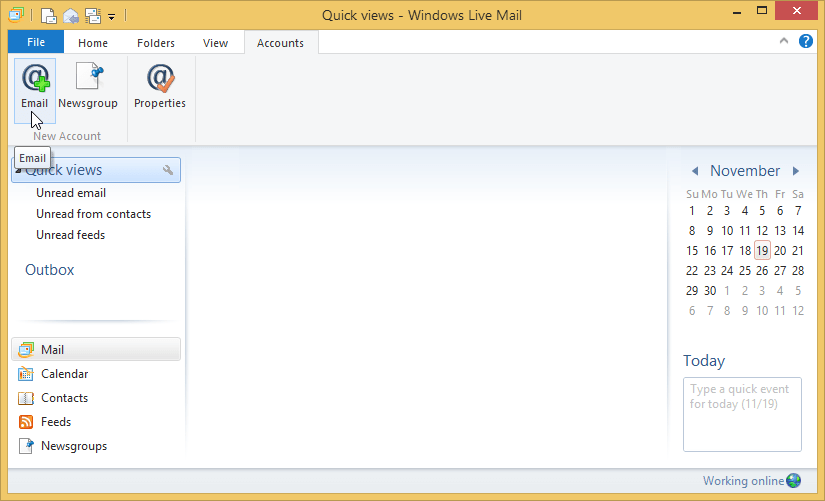Image resolution: width=825 pixels, height=501 pixels.
Task: Maximize the Windows Live Mail window
Action: click(x=762, y=11)
